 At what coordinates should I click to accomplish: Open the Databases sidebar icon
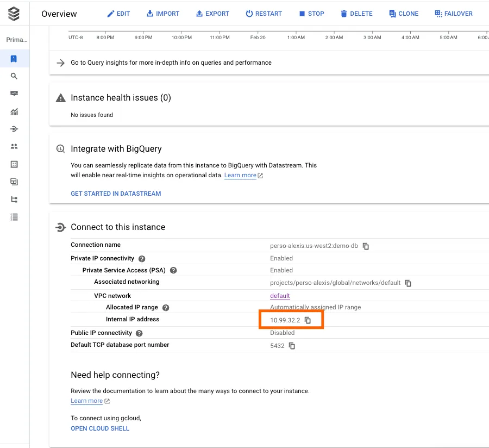pyautogui.click(x=14, y=164)
